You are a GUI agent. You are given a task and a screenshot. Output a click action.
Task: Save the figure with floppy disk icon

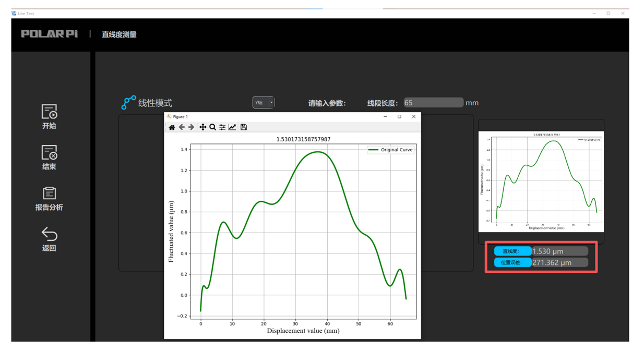244,127
